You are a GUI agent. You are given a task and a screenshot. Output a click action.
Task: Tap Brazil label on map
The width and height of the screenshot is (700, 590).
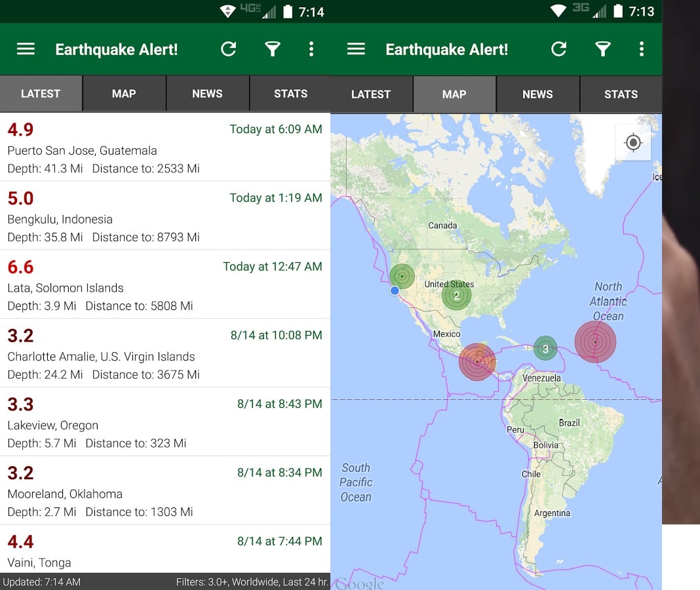(569, 423)
